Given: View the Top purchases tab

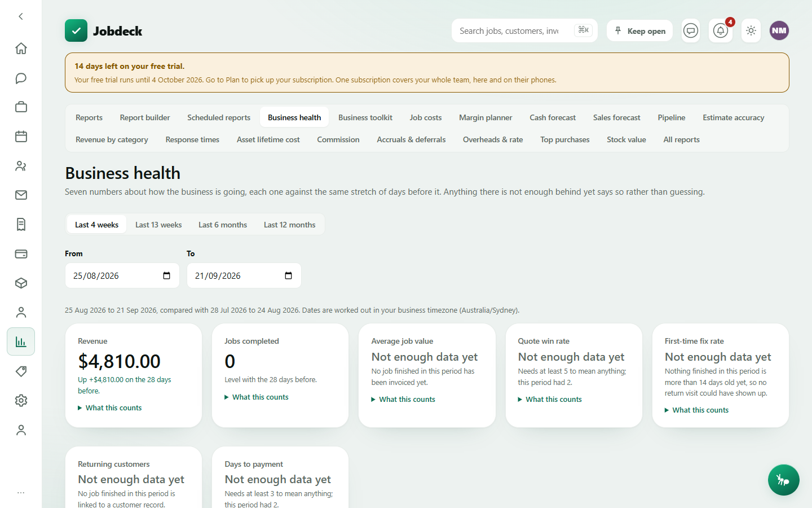Looking at the screenshot, I should point(565,139).
